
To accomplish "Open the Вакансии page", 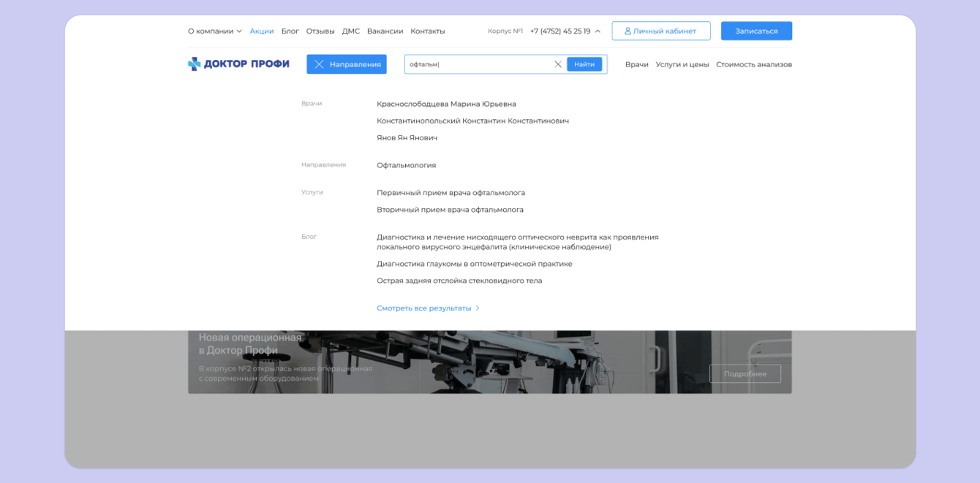I will [385, 31].
